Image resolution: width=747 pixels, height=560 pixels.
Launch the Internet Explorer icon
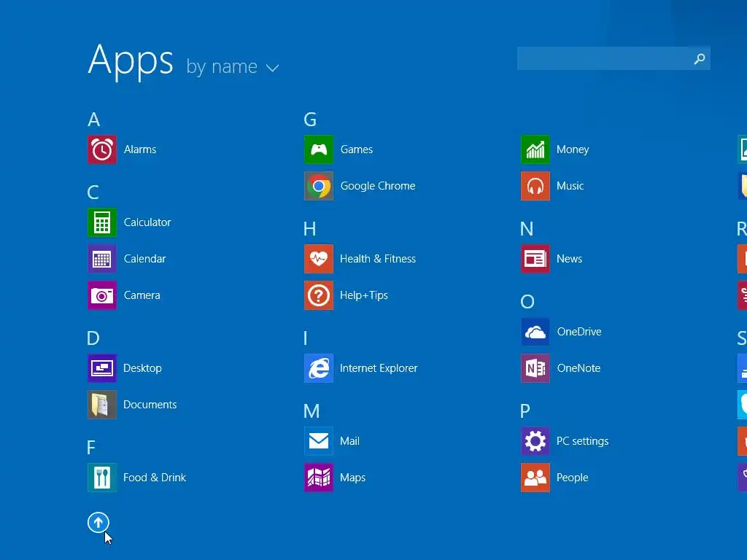pyautogui.click(x=319, y=368)
